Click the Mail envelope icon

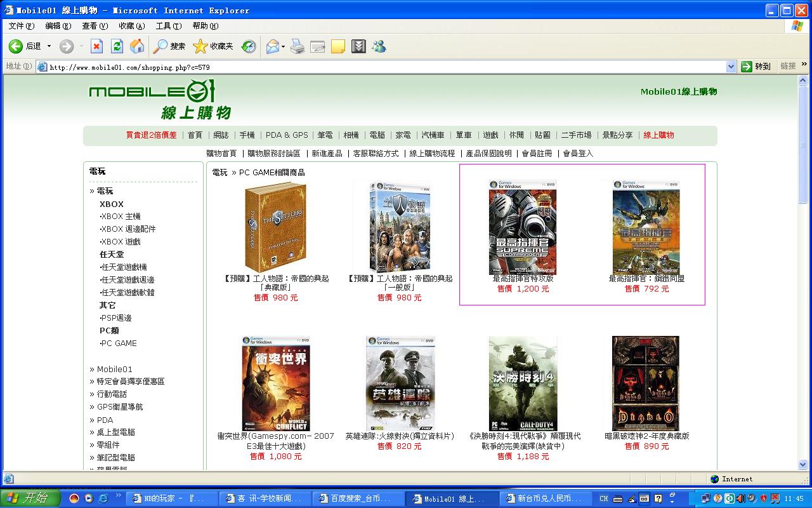click(273, 46)
